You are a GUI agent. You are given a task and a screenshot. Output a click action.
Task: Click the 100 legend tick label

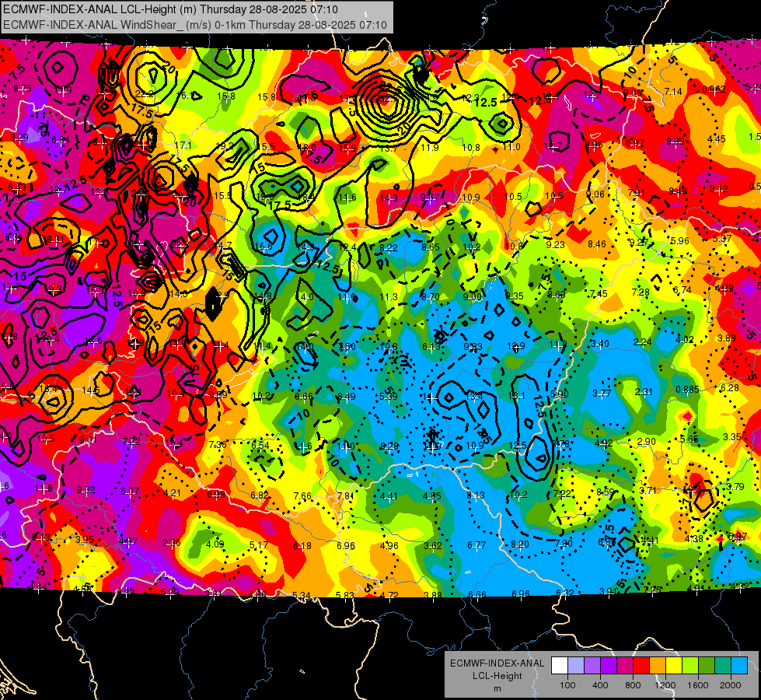pos(567,685)
